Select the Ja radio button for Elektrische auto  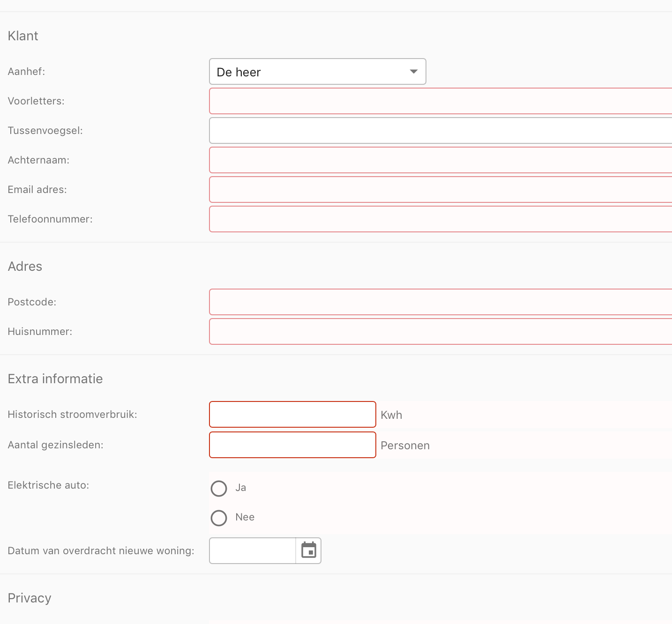pyautogui.click(x=218, y=488)
